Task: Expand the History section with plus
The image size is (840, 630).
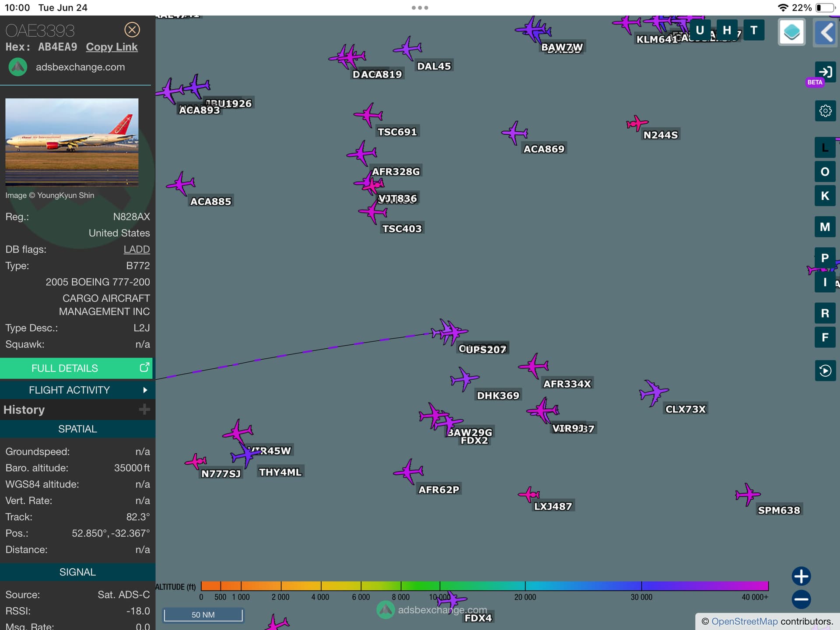Action: (x=144, y=409)
